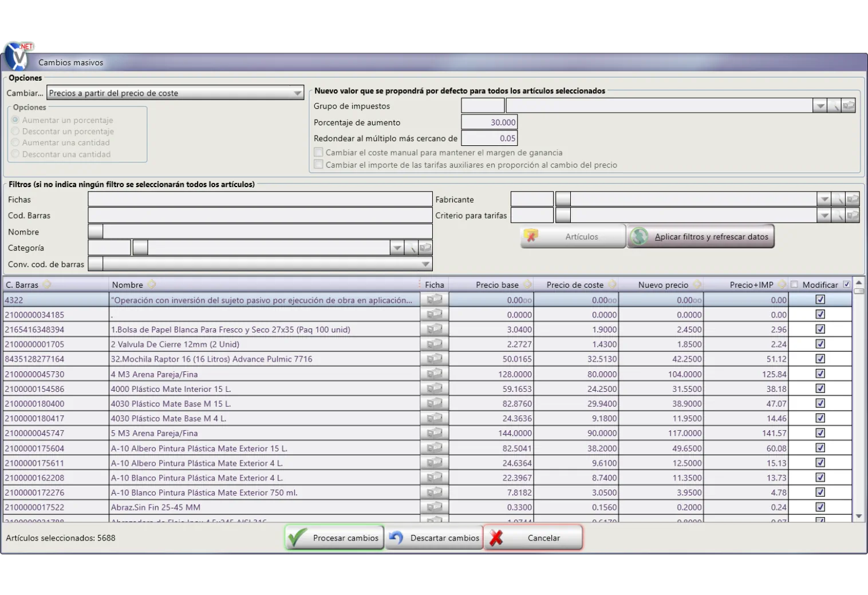868x595 pixels.
Task: Click the C. Barras column header
Action: tap(23, 285)
